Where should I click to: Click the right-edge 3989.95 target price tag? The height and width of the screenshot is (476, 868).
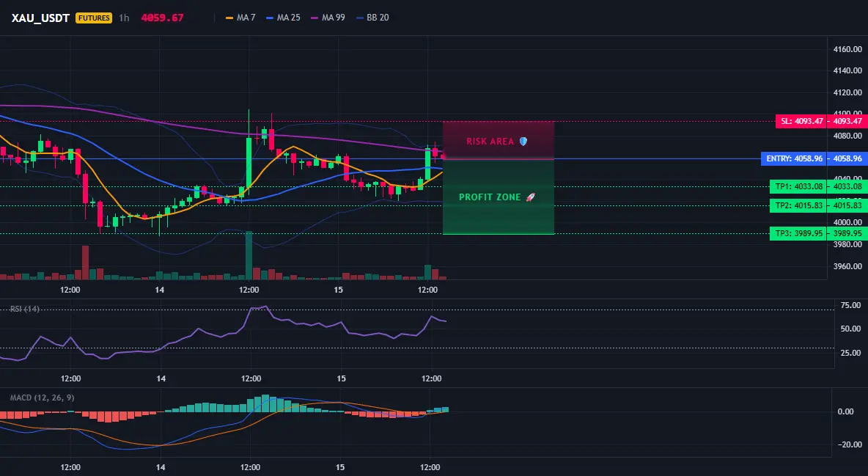click(x=847, y=233)
